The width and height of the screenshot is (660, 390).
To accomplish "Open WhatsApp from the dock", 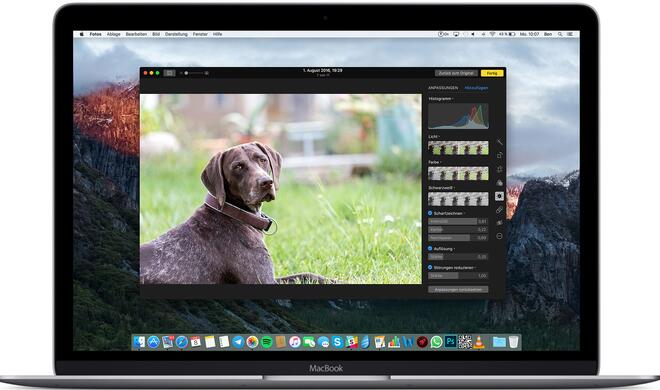I will tap(436, 342).
